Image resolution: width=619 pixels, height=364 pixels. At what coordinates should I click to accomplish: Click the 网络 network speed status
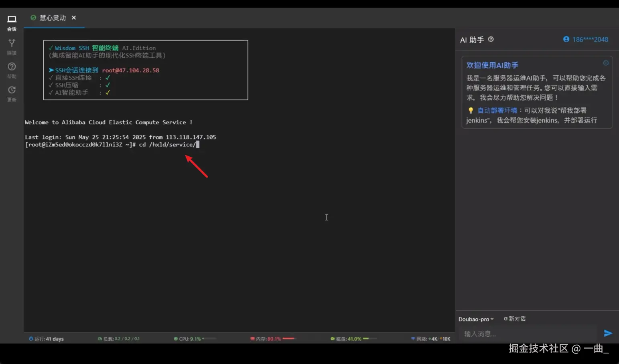coord(430,339)
